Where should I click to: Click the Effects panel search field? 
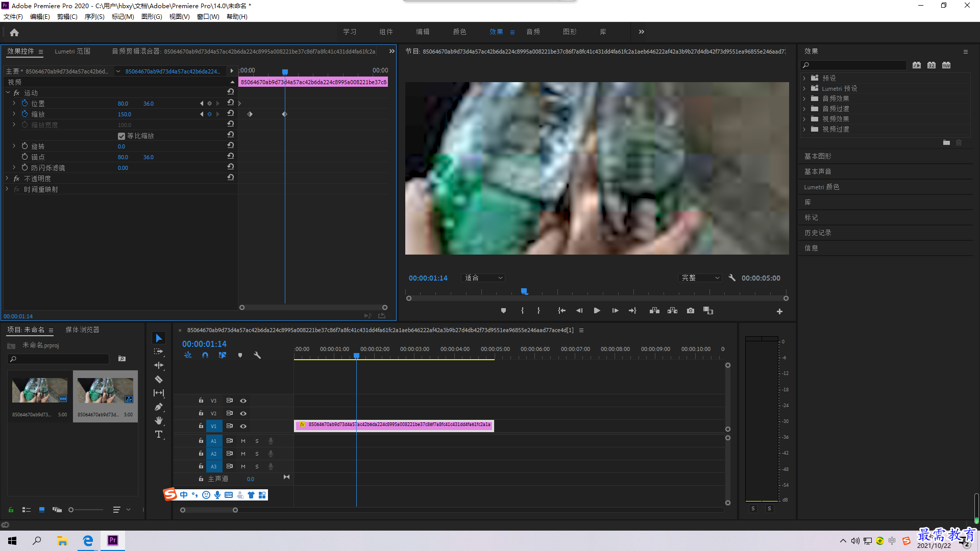tap(853, 65)
